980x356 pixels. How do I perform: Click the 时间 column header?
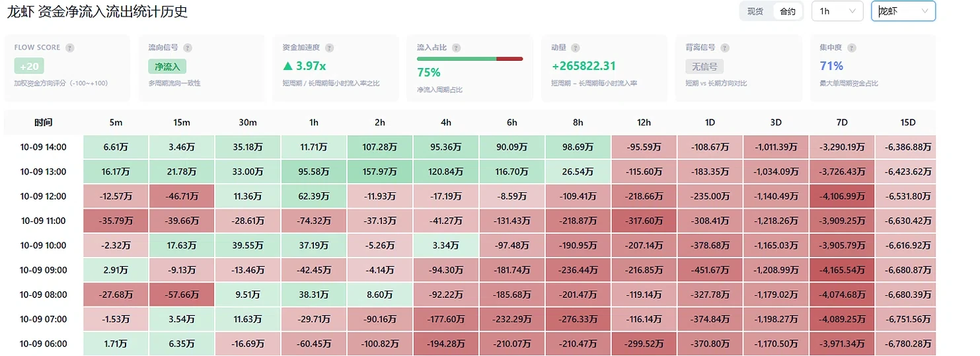point(44,123)
